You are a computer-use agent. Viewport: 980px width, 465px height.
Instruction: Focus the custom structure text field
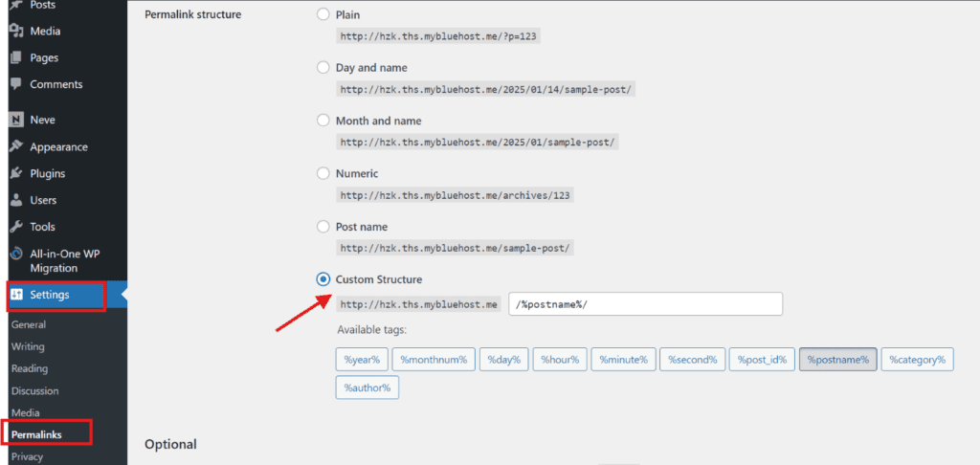click(x=646, y=303)
